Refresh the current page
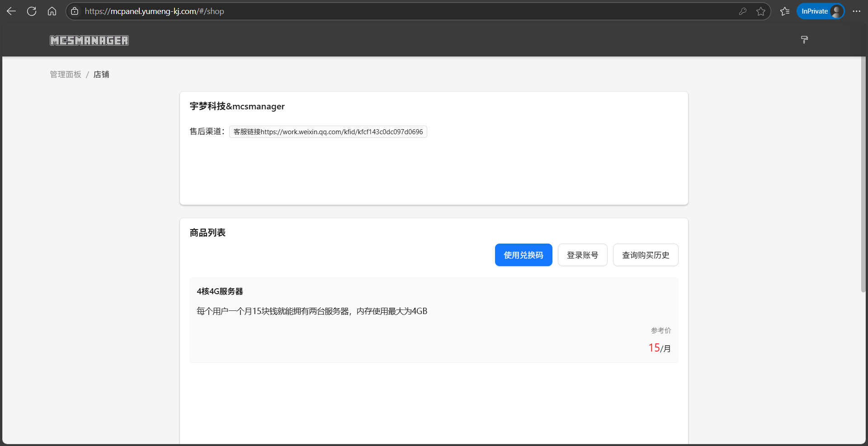The height and width of the screenshot is (446, 868). pyautogui.click(x=32, y=11)
